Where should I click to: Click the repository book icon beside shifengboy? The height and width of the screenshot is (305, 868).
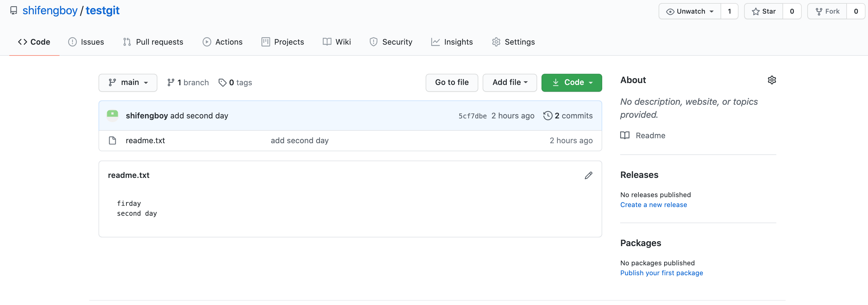(x=14, y=11)
